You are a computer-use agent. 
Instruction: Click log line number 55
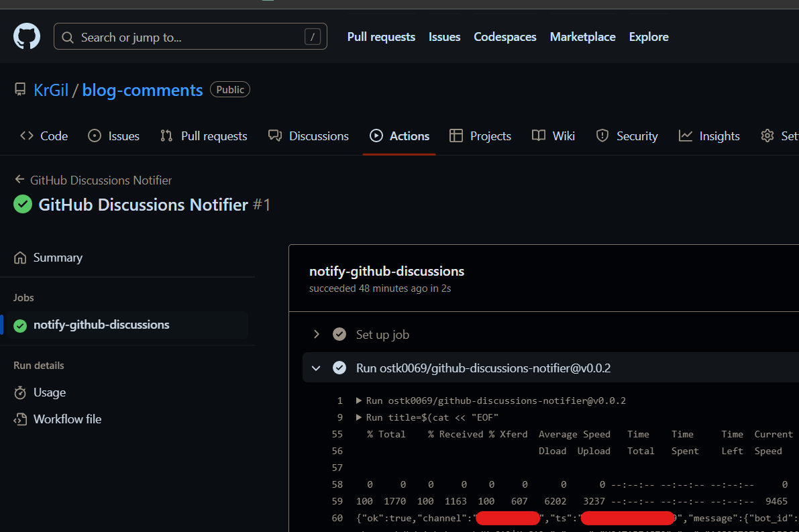point(337,434)
